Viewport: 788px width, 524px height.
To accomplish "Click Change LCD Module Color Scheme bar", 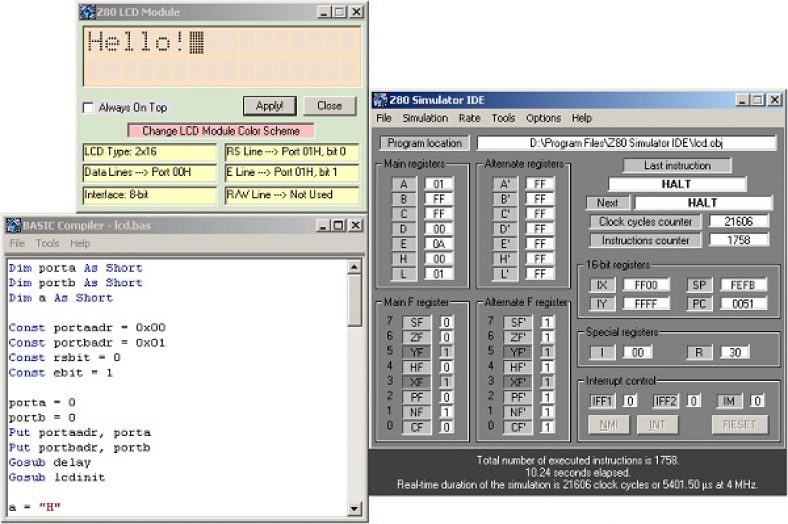I will tap(220, 131).
